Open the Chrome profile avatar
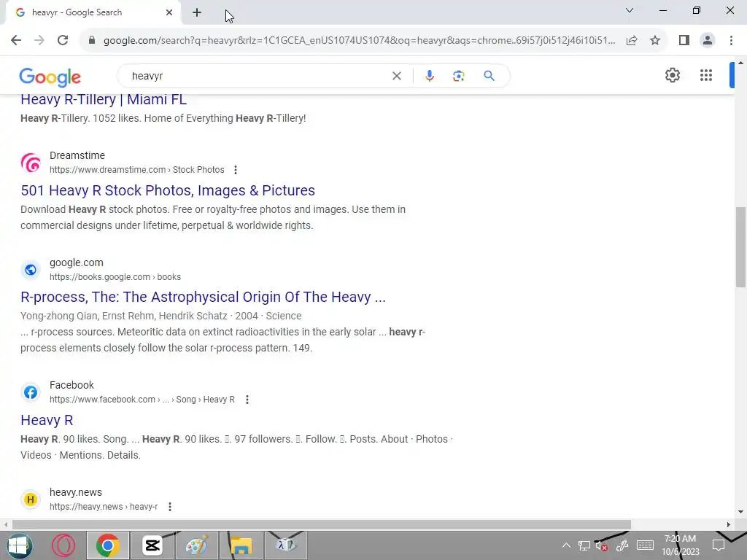Image resolution: width=747 pixels, height=560 pixels. point(708,41)
